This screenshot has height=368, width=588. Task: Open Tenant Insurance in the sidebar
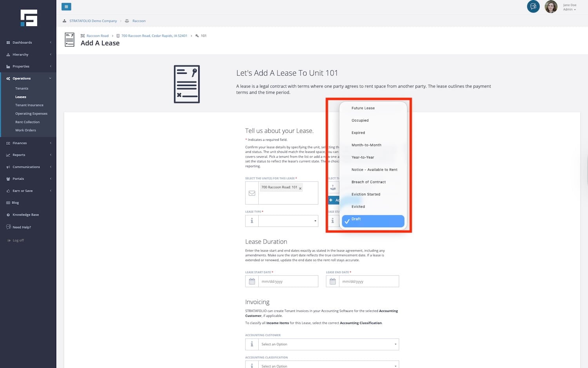pyautogui.click(x=29, y=105)
